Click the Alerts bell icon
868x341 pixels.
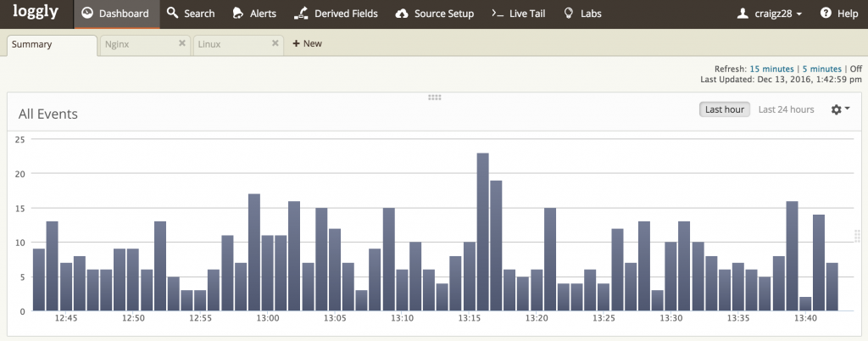pos(237,14)
